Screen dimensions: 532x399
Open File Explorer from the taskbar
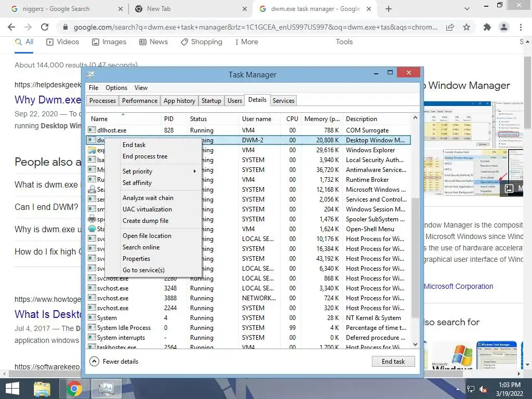click(x=42, y=389)
